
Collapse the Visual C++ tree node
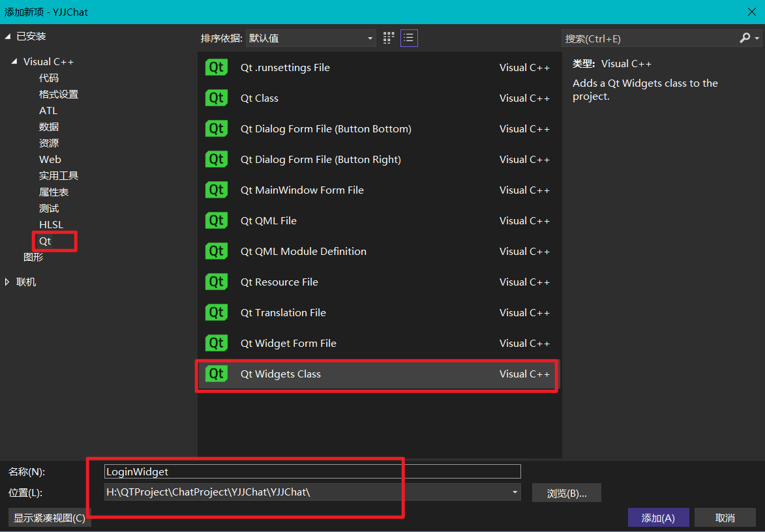[14, 61]
